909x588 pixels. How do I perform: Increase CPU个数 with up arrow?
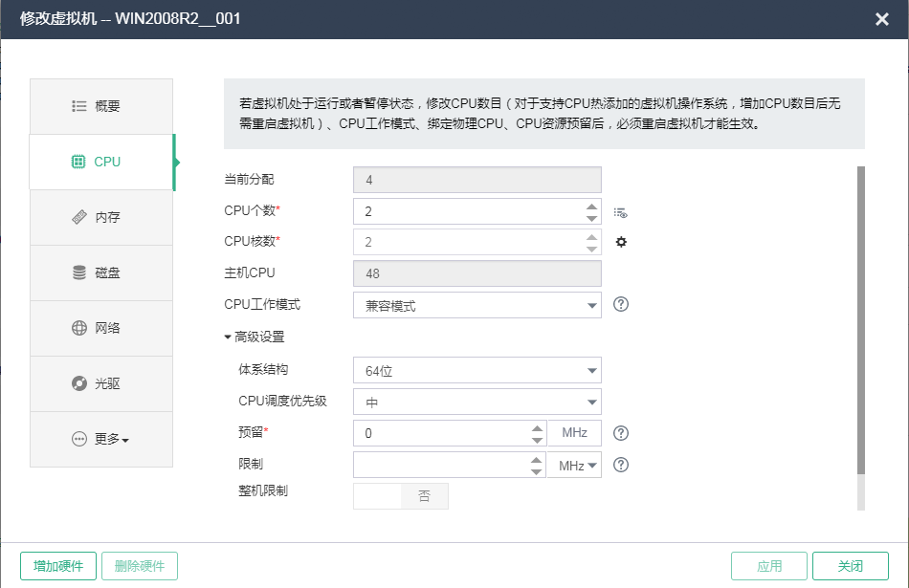click(591, 207)
